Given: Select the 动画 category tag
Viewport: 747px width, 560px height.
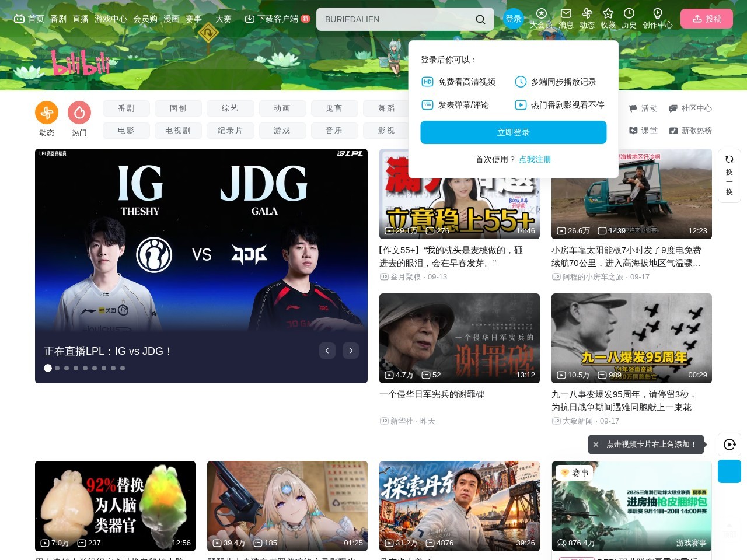Looking at the screenshot, I should (282, 108).
